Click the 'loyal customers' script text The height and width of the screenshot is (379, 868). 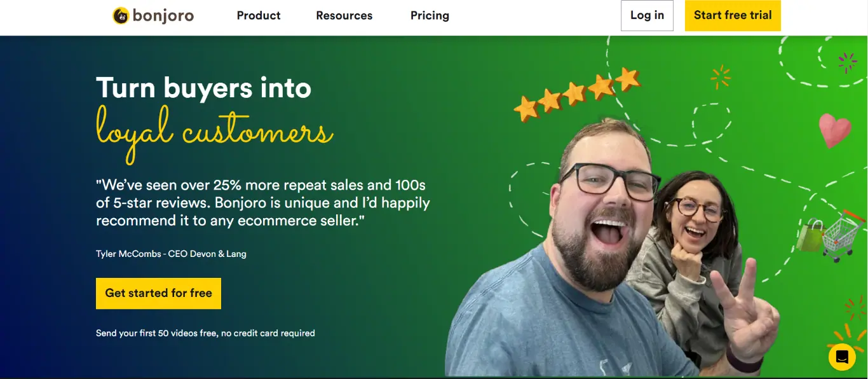coord(214,133)
